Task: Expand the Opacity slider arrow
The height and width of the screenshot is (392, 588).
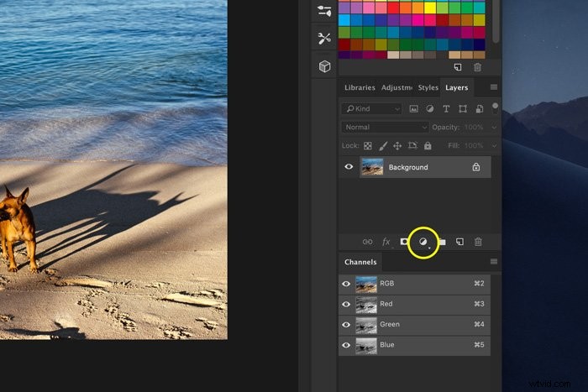Action: point(494,128)
